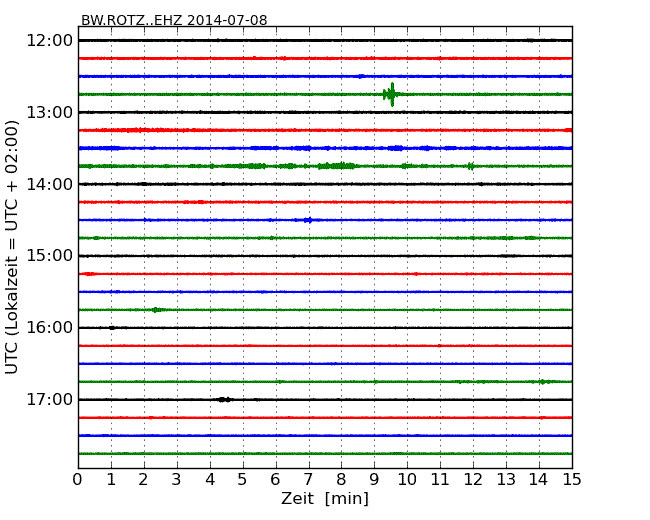Click the 15:00 time axis label
Screen dimensions: 650x520
[50, 256]
